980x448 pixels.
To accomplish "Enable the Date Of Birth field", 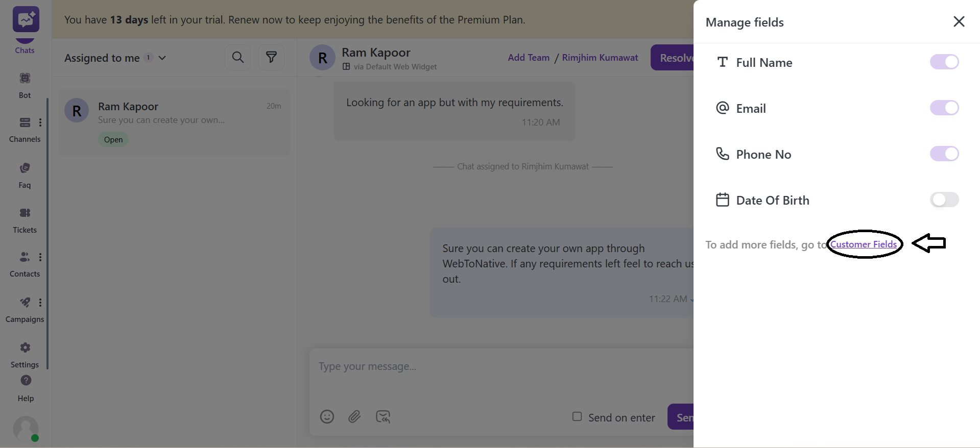I will 944,200.
